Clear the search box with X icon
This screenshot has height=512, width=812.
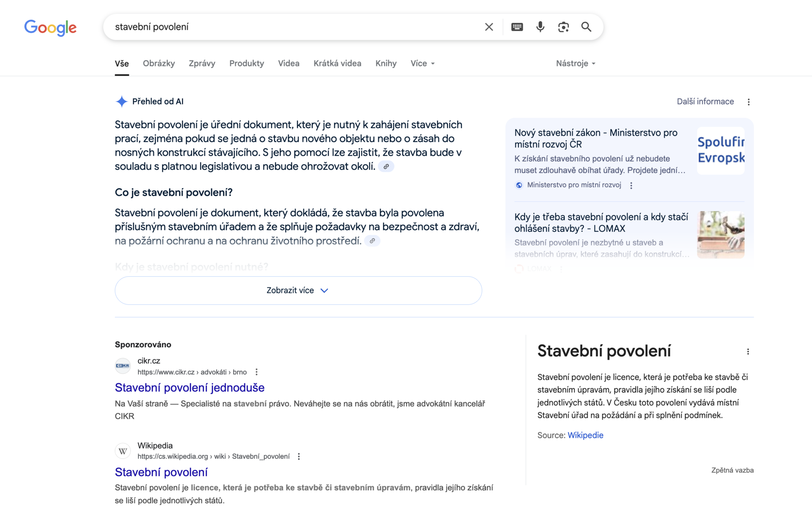(x=489, y=27)
